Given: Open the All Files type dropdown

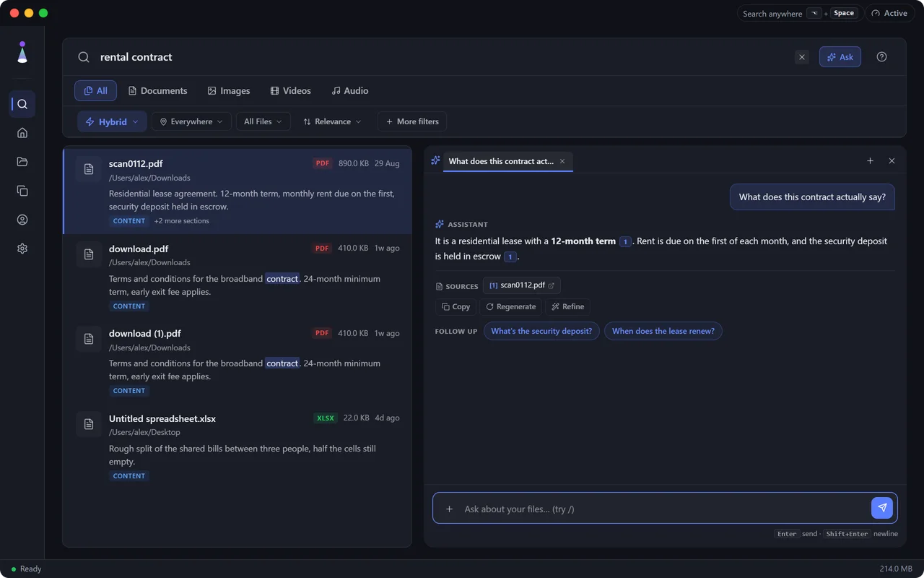Looking at the screenshot, I should [x=263, y=121].
